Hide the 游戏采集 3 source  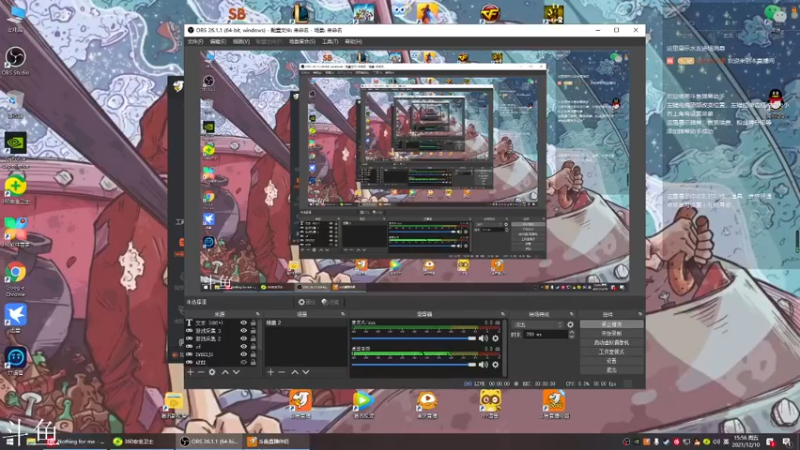click(243, 331)
